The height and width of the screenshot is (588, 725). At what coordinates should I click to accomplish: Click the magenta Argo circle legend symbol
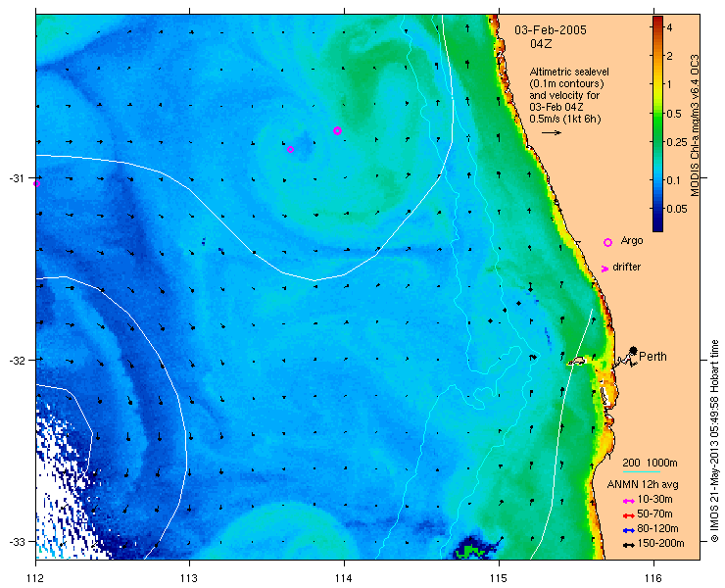(608, 242)
